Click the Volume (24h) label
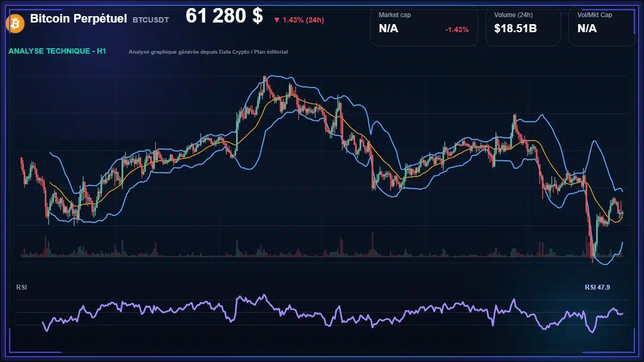This screenshot has width=644, height=362. pos(513,15)
